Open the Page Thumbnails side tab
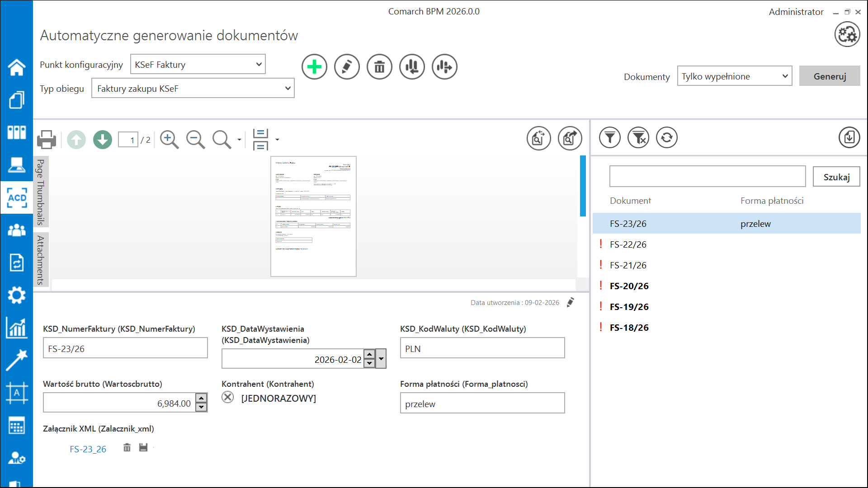 [41, 192]
